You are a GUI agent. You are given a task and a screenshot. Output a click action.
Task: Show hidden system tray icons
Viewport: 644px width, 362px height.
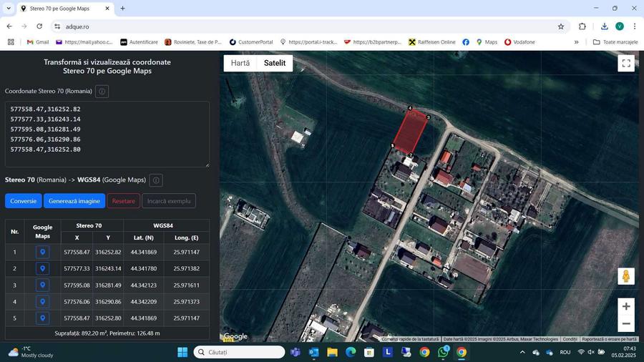tap(522, 352)
